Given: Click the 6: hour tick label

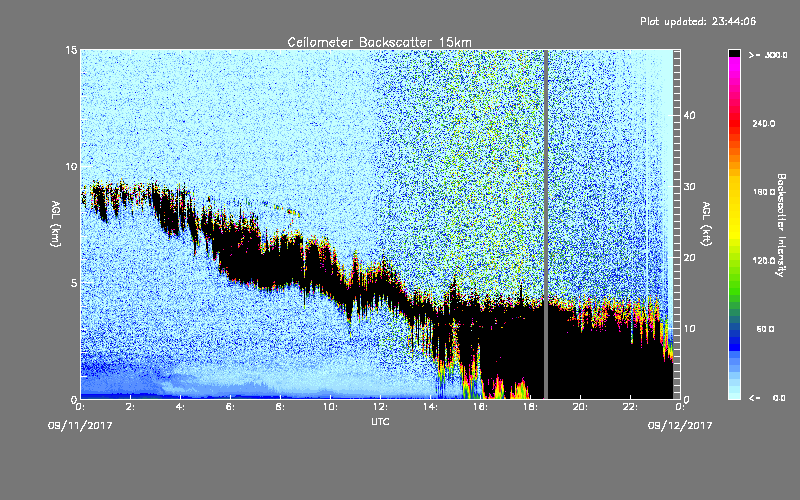Looking at the screenshot, I should click(x=230, y=407).
